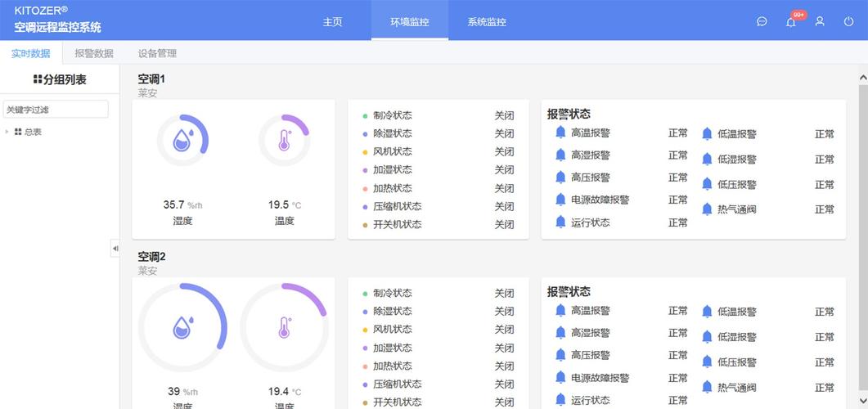Click the 运行状态 bell icon in 空调1
The width and height of the screenshot is (868, 409).
560,222
